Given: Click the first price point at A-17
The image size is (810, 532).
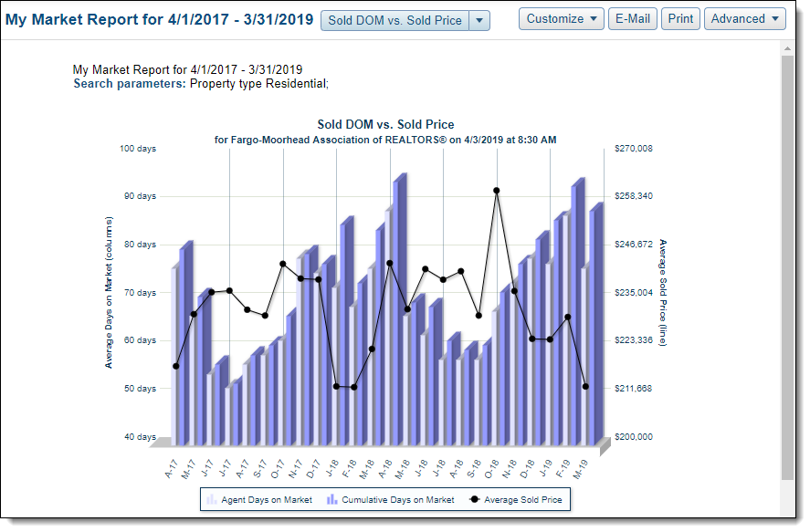Looking at the screenshot, I should 176,366.
